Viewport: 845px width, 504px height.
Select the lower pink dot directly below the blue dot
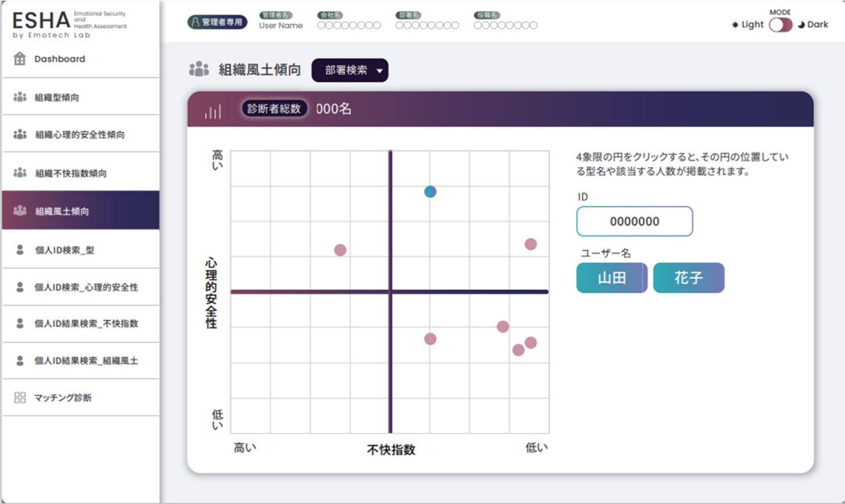430,339
